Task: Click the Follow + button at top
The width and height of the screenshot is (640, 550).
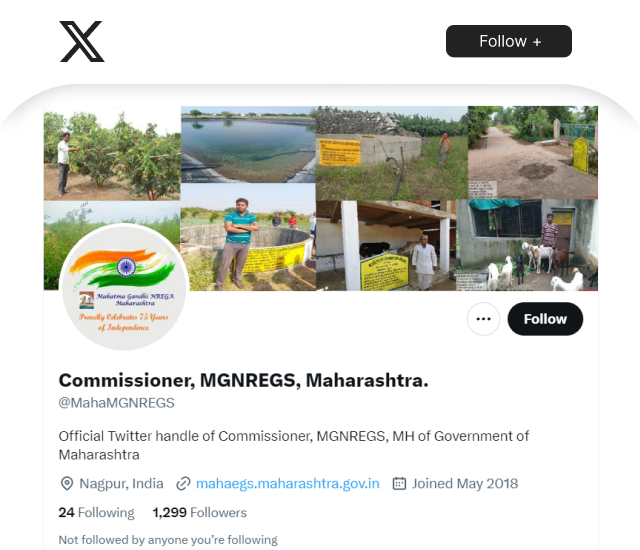Action: coord(509,41)
